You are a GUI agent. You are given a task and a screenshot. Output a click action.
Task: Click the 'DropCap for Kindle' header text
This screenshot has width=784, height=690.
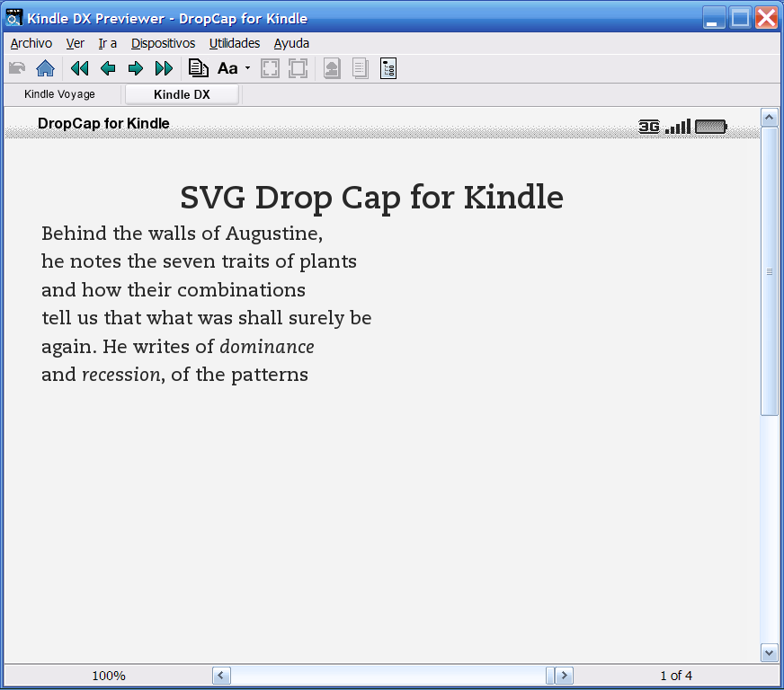103,123
